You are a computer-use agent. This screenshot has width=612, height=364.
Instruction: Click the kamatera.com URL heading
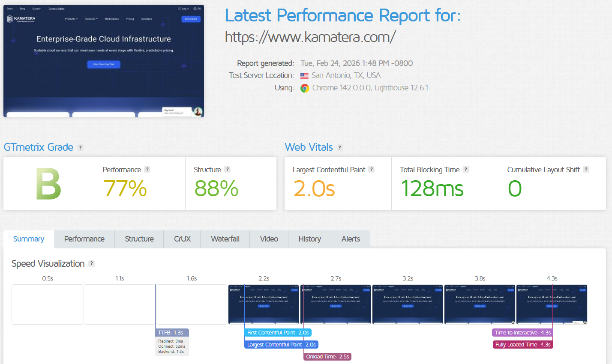click(310, 37)
